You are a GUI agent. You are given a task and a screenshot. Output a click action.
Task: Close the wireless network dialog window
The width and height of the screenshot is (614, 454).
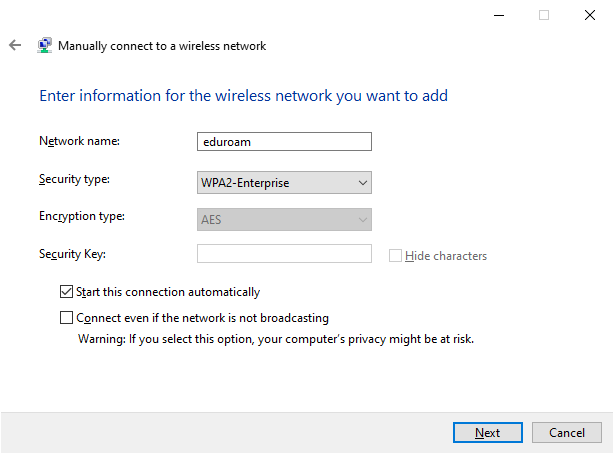point(590,15)
